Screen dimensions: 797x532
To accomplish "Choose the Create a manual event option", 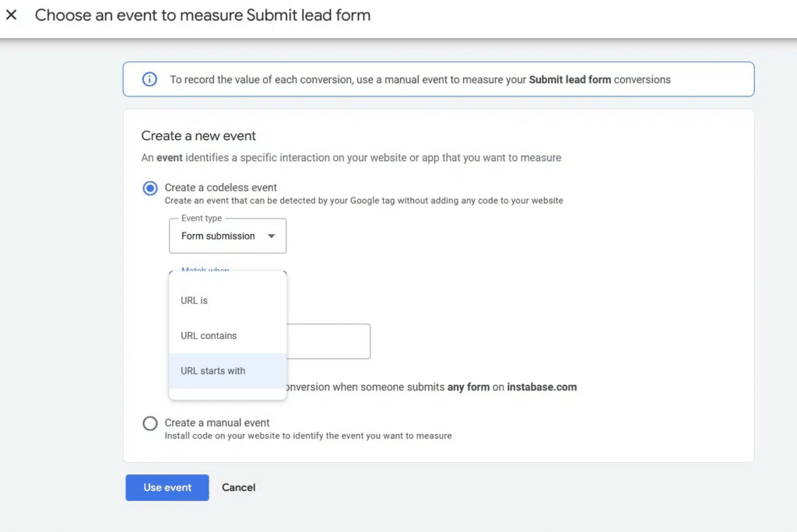I will pyautogui.click(x=149, y=423).
